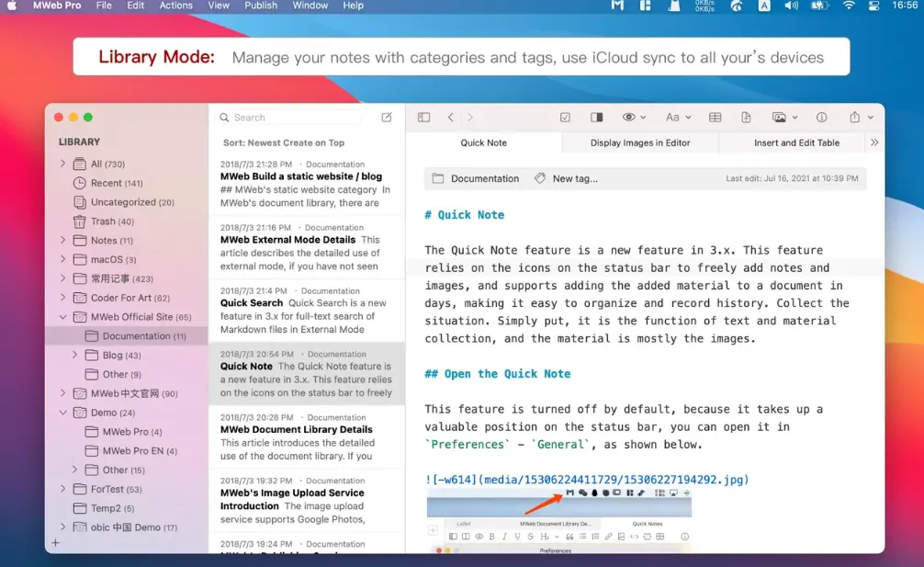Image resolution: width=924 pixels, height=567 pixels.
Task: Click the New tag field
Action: [575, 178]
